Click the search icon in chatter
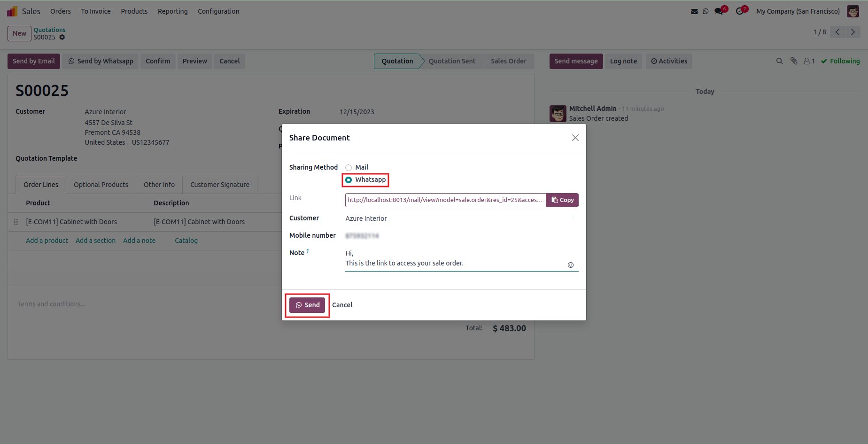This screenshot has width=868, height=444. (780, 61)
